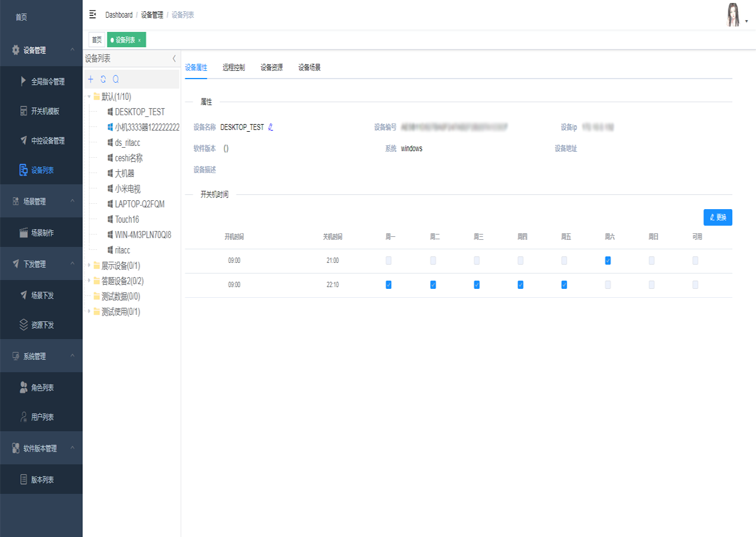Click the edit pencil next to DESKTOP_TEST name
Image resolution: width=756 pixels, height=537 pixels.
click(x=271, y=127)
